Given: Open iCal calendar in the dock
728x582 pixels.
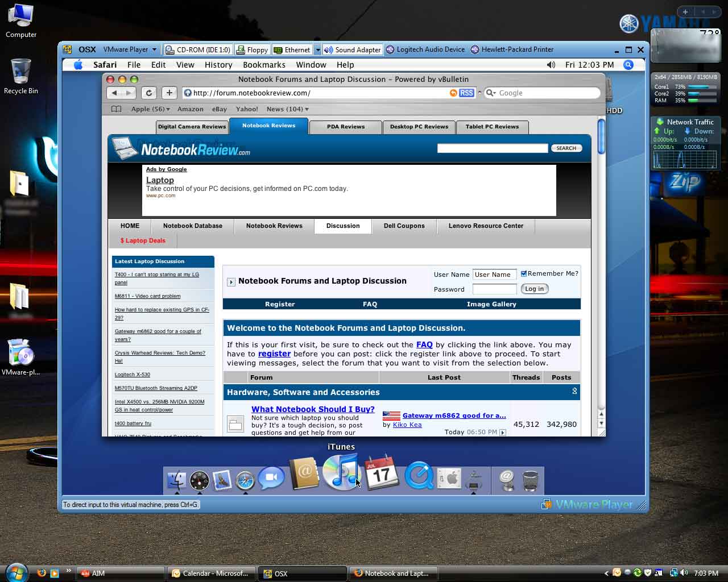Looking at the screenshot, I should coord(382,472).
